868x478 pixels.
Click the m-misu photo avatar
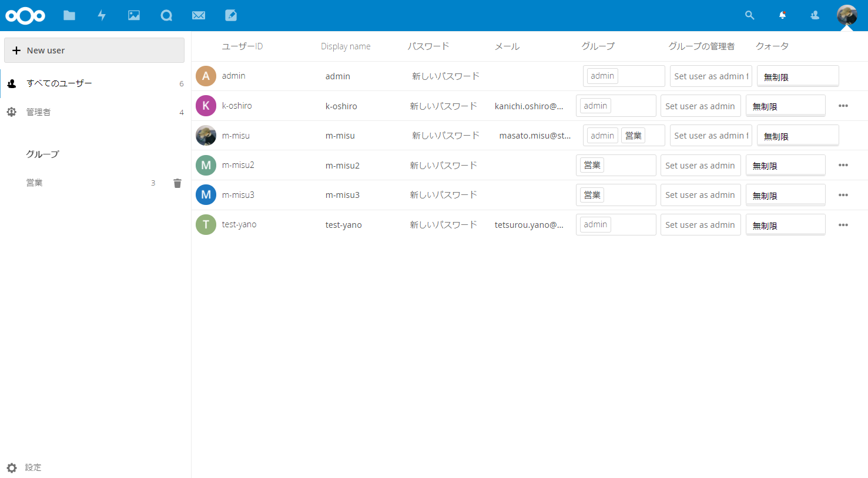[x=206, y=135]
